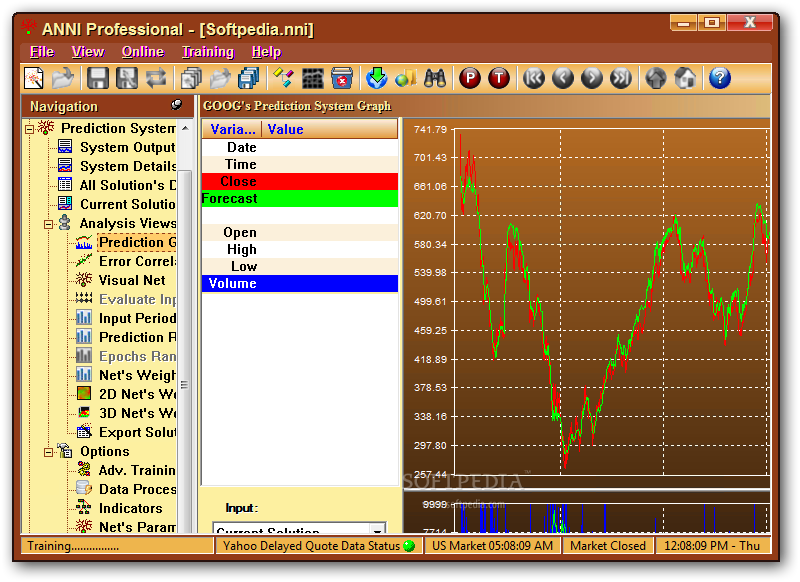Click the swap arrows refresh icon

pos(156,79)
